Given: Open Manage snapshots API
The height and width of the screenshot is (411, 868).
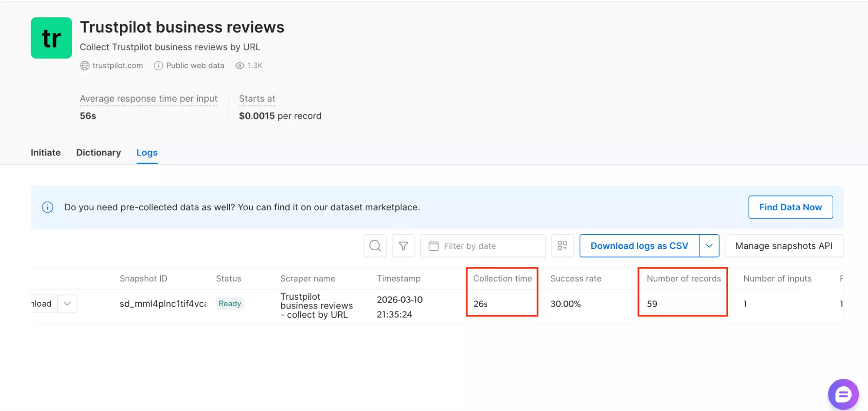Looking at the screenshot, I should 784,245.
